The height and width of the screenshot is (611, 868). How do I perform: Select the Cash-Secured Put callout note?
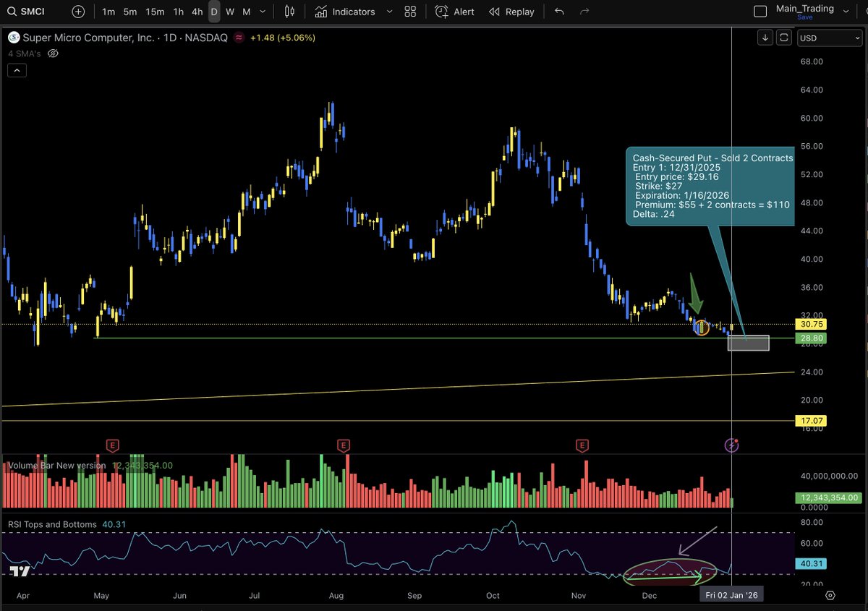(710, 188)
